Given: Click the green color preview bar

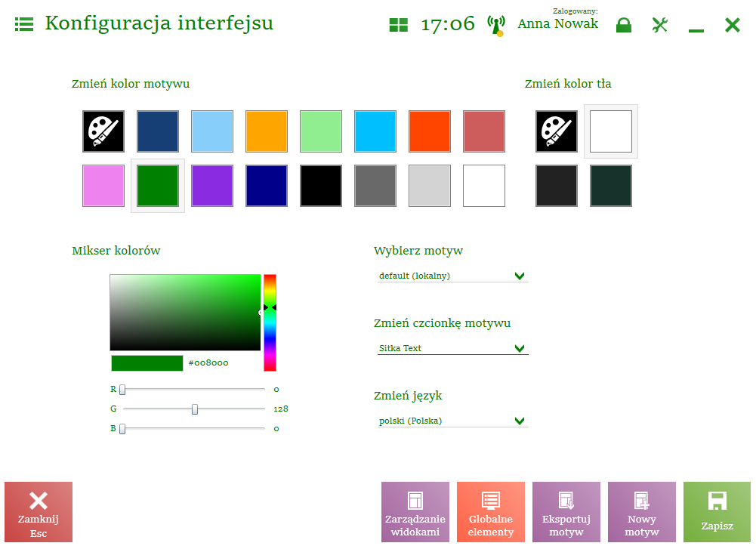Looking at the screenshot, I should click(x=147, y=363).
